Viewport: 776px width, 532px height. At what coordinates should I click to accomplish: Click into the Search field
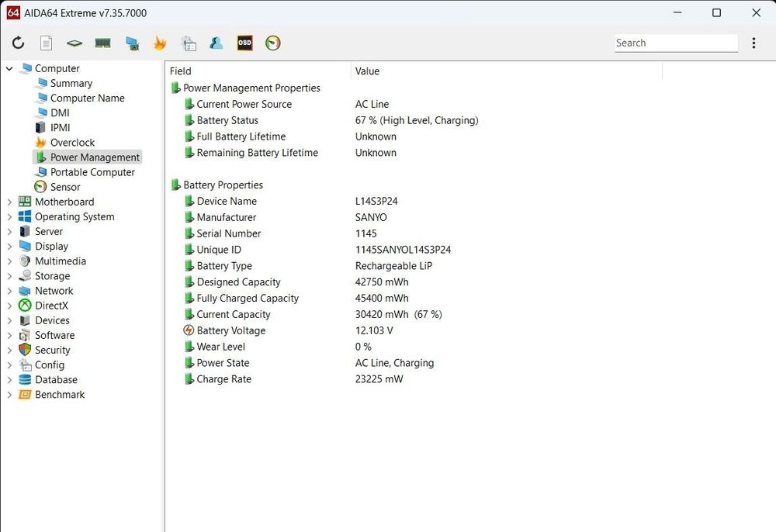(x=676, y=43)
